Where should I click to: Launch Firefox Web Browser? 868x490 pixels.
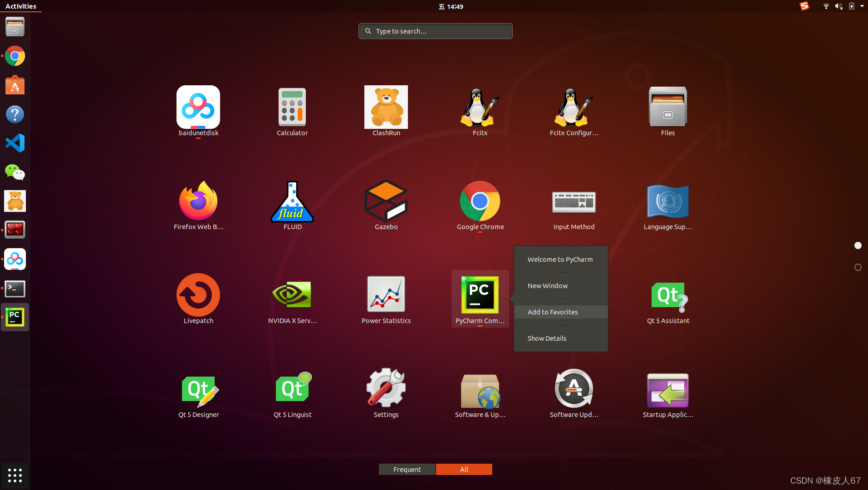[x=198, y=206]
